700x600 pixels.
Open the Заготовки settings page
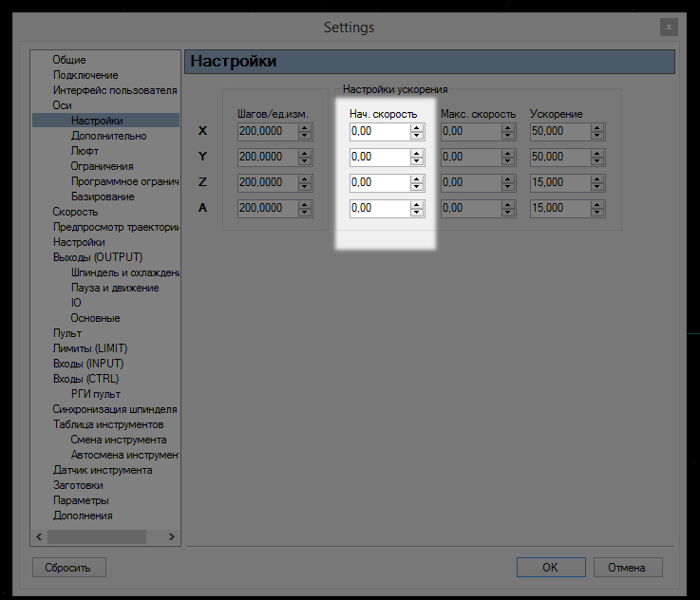78,485
